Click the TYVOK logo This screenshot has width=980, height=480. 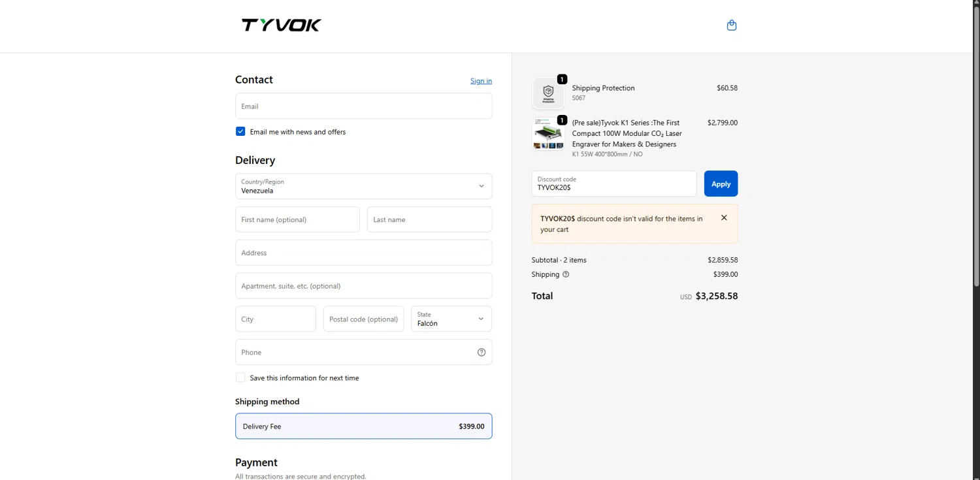282,25
